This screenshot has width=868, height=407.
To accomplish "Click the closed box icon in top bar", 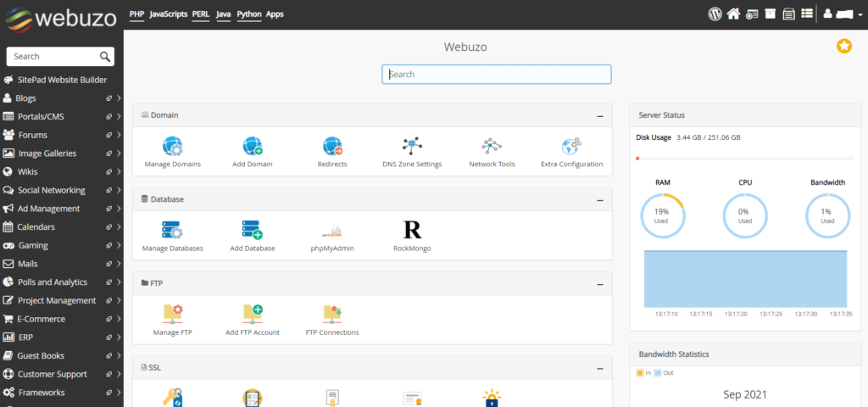I will [x=770, y=14].
